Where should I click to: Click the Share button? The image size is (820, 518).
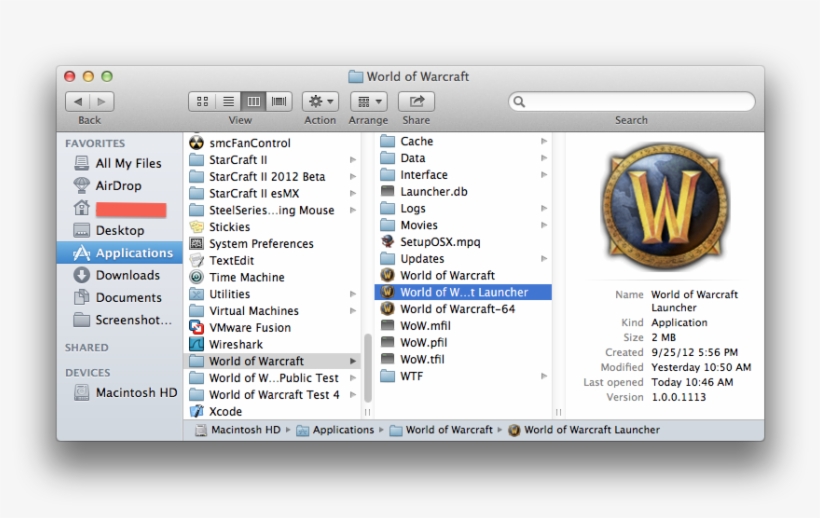[x=416, y=101]
